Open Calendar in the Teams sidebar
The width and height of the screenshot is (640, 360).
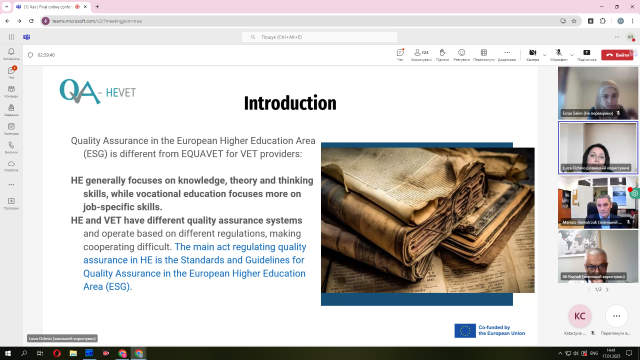pos(11,129)
